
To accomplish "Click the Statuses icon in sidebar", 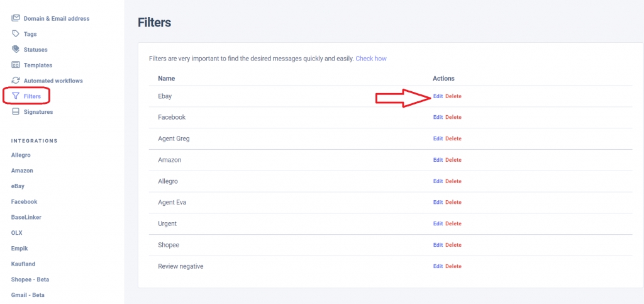I will (x=16, y=49).
